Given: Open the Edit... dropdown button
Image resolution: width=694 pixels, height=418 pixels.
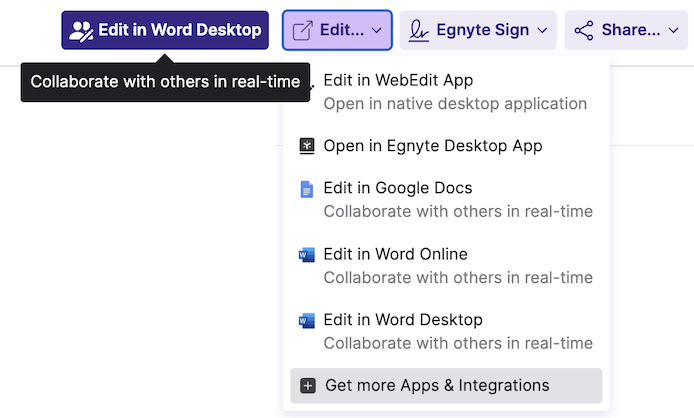Looking at the screenshot, I should click(x=337, y=30).
